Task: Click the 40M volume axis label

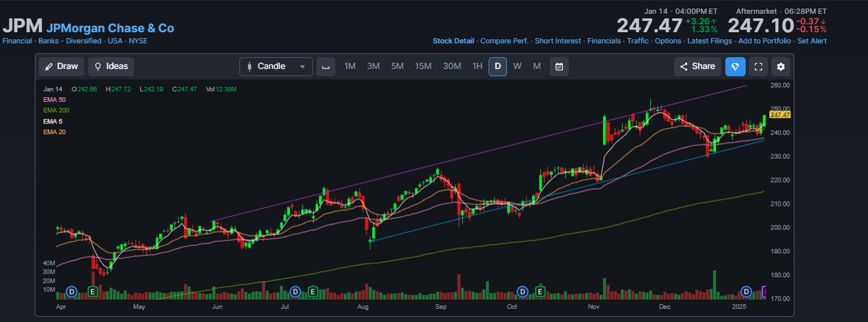Action: point(49,263)
